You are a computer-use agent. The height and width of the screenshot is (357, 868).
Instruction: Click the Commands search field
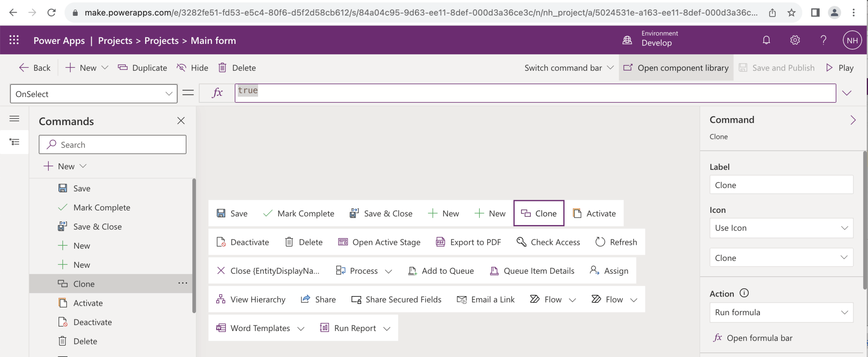(x=113, y=145)
